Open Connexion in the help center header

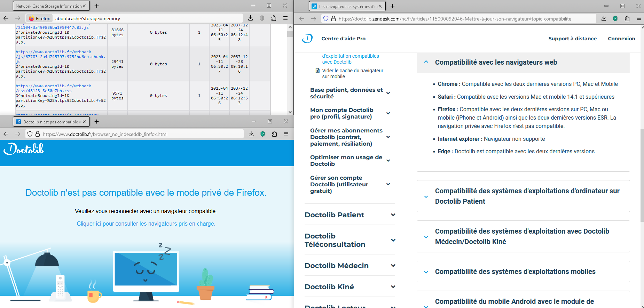(x=621, y=39)
